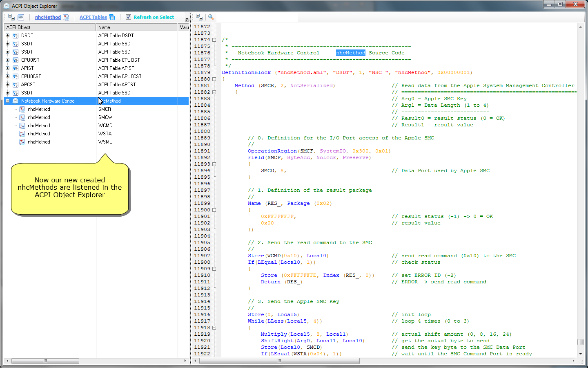Click the HEX view toolbar icon
The height and width of the screenshot is (368, 588).
pyautogui.click(x=21, y=17)
